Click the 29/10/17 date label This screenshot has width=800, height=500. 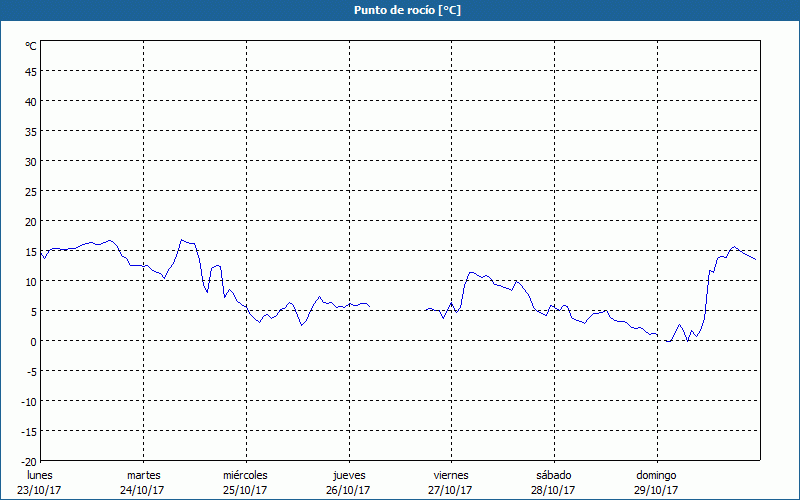657,490
